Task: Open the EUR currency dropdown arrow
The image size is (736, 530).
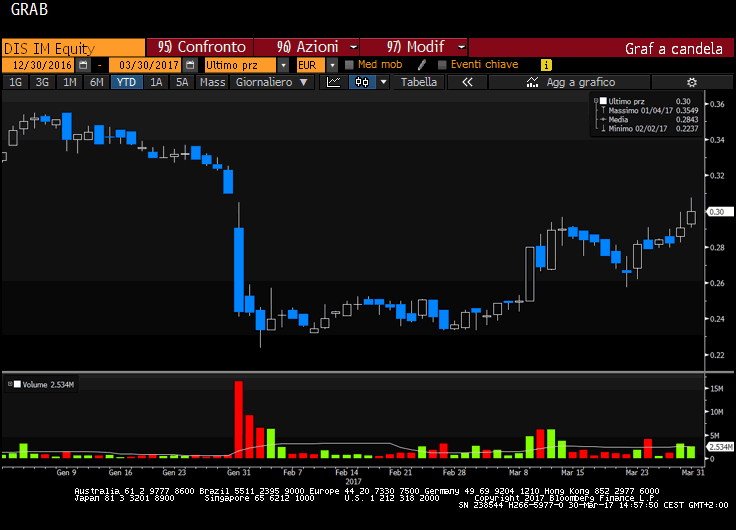Action: [332, 65]
